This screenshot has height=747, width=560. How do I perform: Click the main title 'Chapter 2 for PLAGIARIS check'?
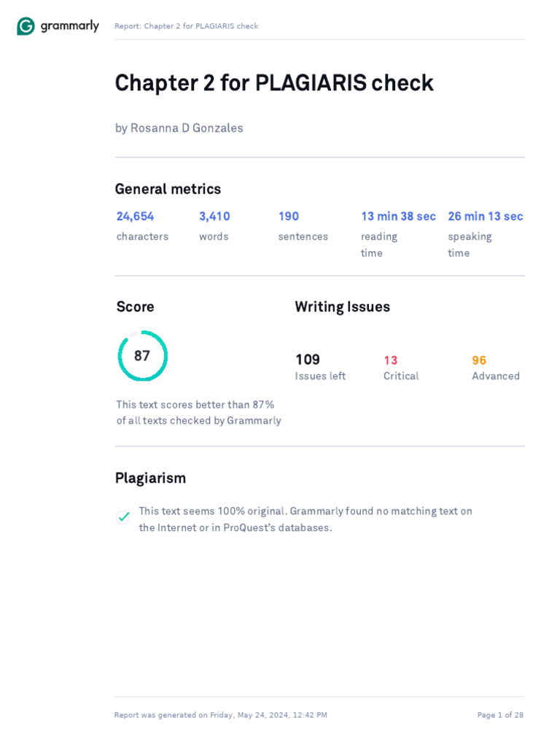point(274,83)
